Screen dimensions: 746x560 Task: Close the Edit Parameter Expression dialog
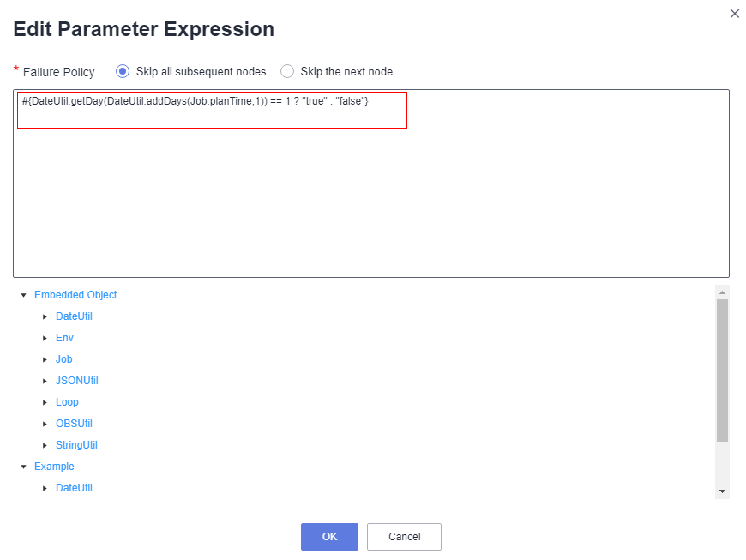734,14
